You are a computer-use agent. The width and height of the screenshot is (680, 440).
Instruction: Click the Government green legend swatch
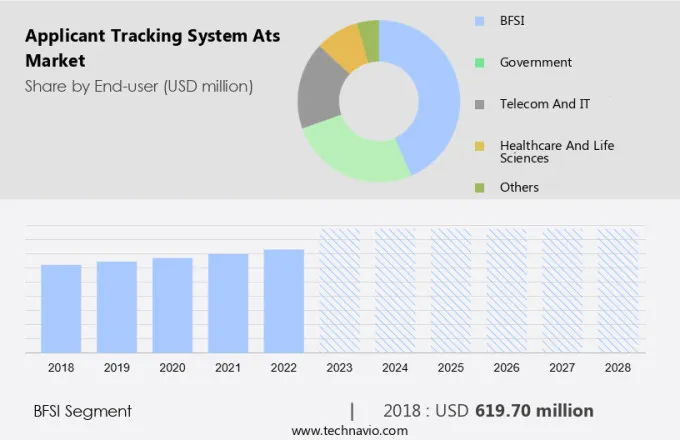[479, 62]
